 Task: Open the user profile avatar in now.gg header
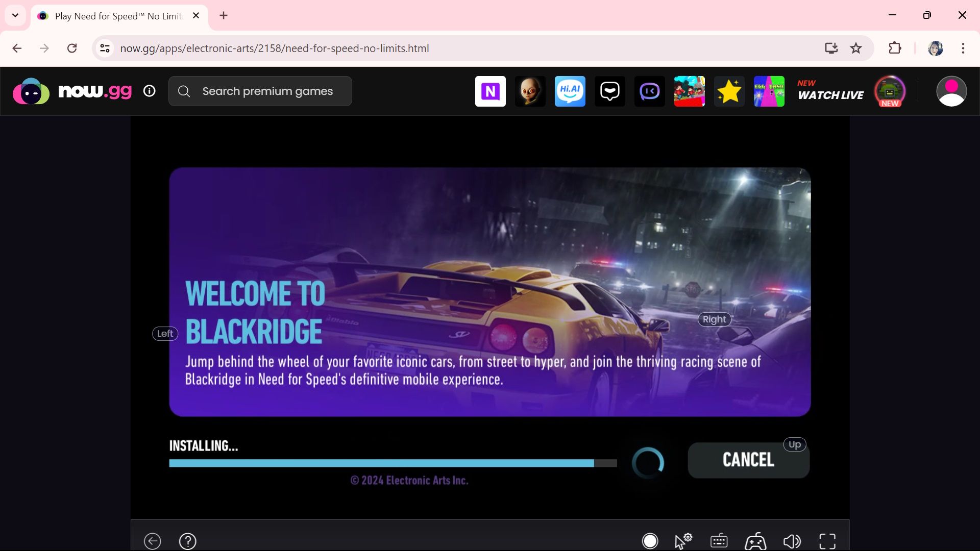951,91
